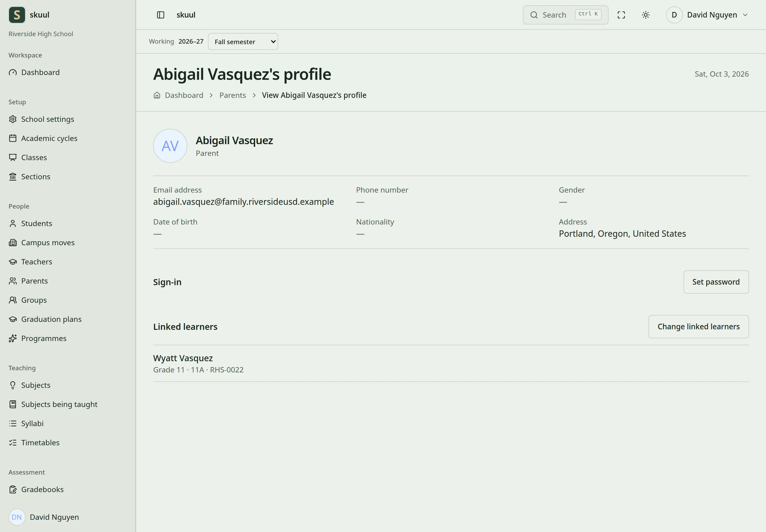Follow the Parents breadcrumb link
The height and width of the screenshot is (532, 766).
232,95
